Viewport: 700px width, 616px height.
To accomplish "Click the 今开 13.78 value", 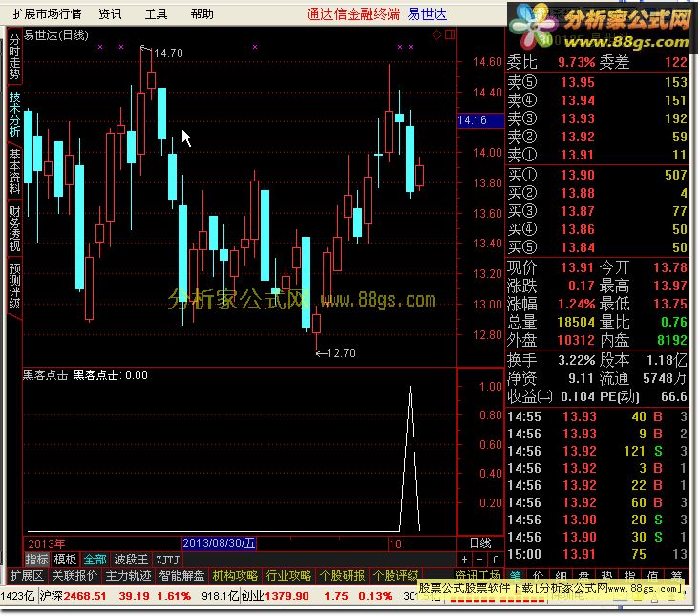I will (670, 267).
